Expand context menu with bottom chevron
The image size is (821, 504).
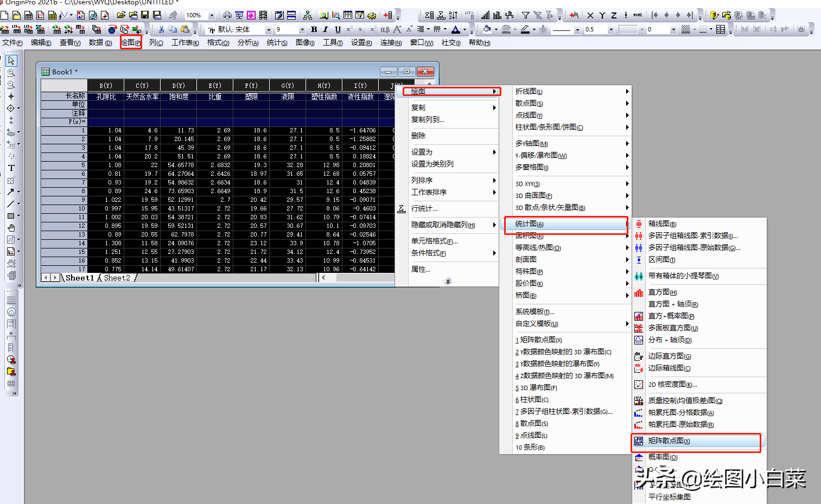coord(448,281)
